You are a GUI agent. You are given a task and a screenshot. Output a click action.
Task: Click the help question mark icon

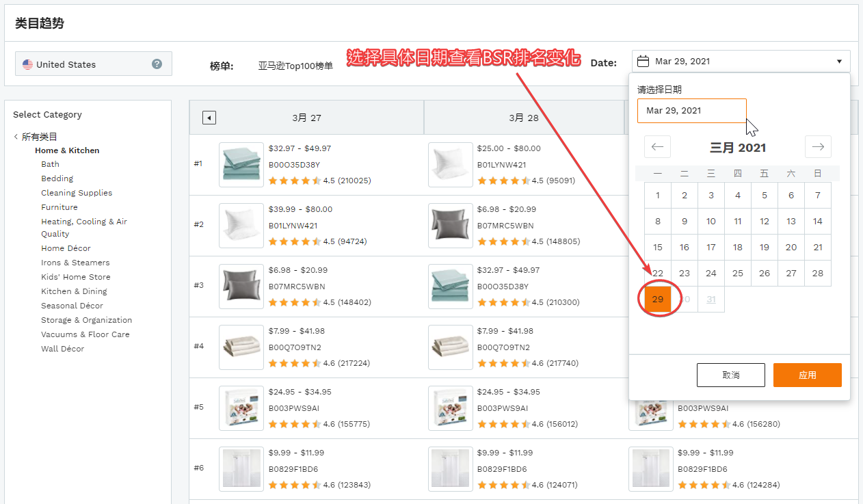click(x=157, y=64)
